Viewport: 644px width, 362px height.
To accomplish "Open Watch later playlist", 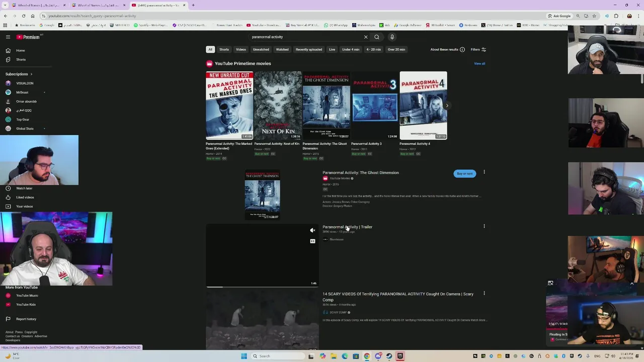I will [x=24, y=188].
